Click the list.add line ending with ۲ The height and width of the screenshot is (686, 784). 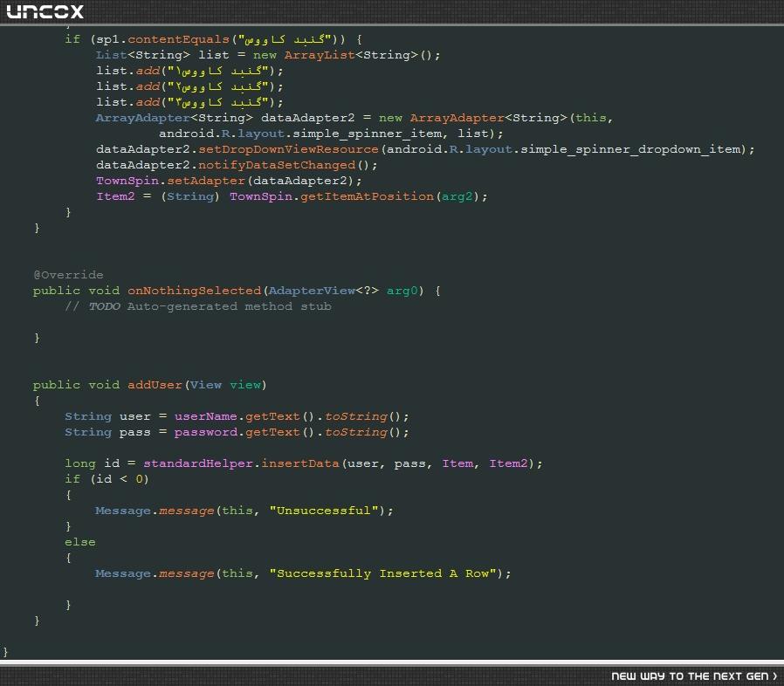[x=189, y=86]
